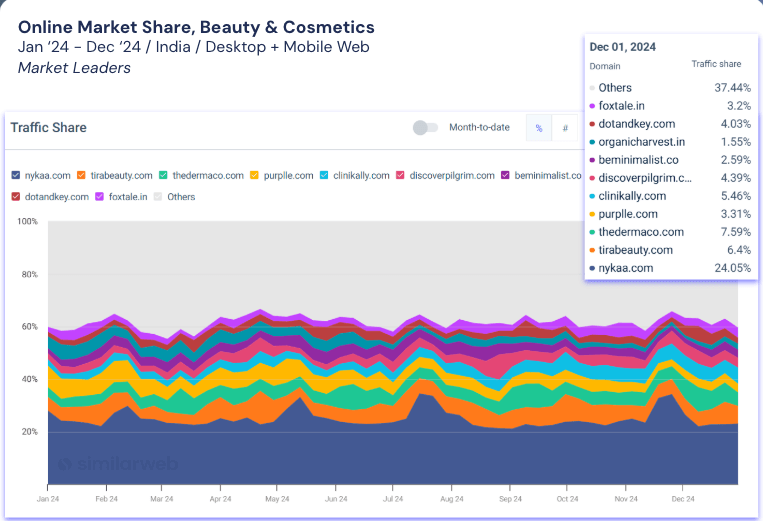Uncheck the clinikally.com legend checkbox
The height and width of the screenshot is (521, 763).
pos(324,175)
